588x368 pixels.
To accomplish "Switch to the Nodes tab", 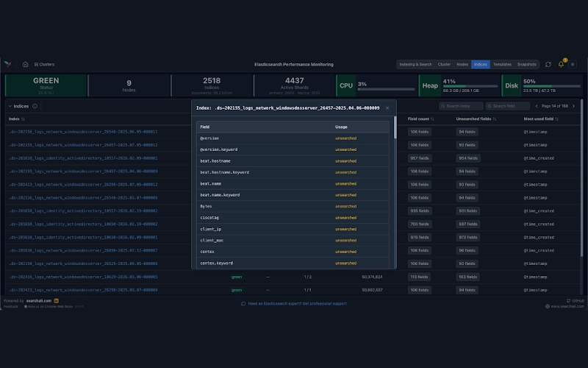I will click(x=462, y=65).
